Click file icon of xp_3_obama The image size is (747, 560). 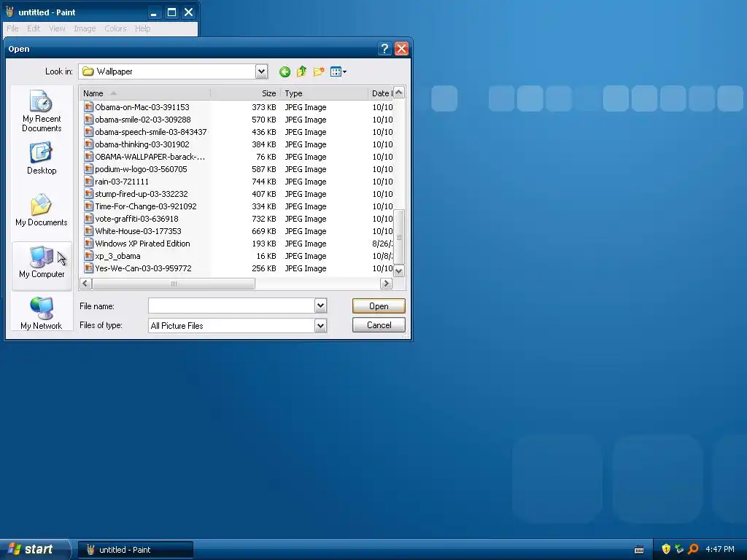[88, 256]
